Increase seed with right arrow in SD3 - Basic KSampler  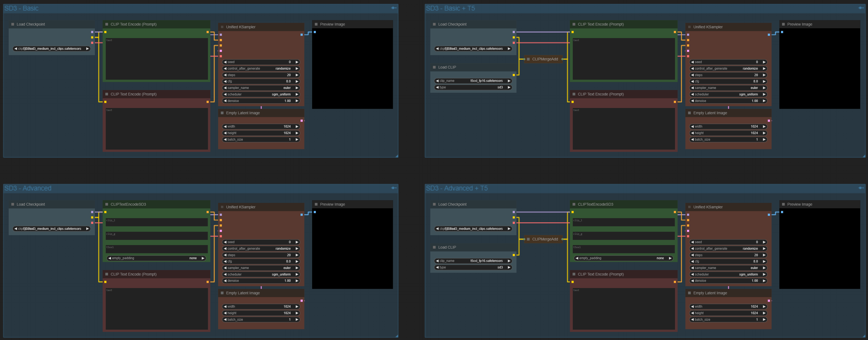297,62
